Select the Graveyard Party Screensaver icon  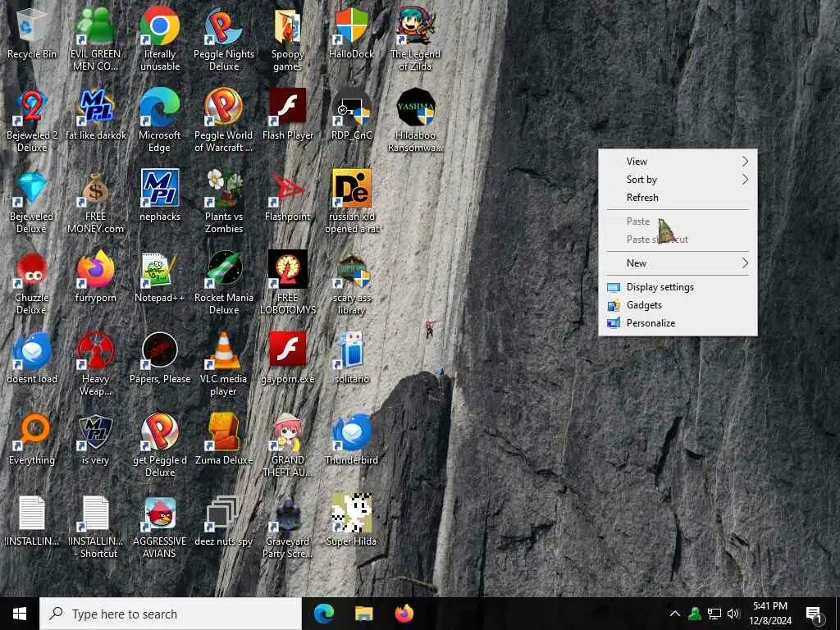(x=288, y=527)
